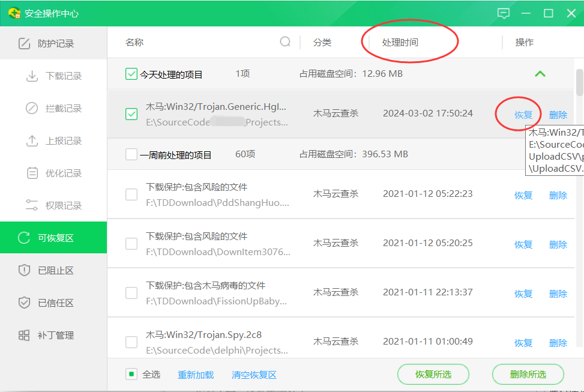Click the search magnifier icon in name column
This screenshot has height=392, width=584.
click(285, 42)
